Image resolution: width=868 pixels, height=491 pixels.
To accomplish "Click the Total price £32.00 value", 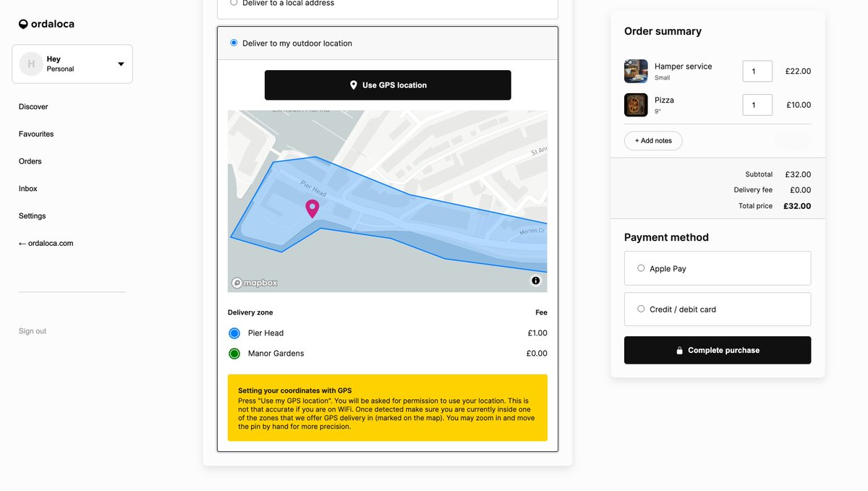I will pyautogui.click(x=797, y=206).
